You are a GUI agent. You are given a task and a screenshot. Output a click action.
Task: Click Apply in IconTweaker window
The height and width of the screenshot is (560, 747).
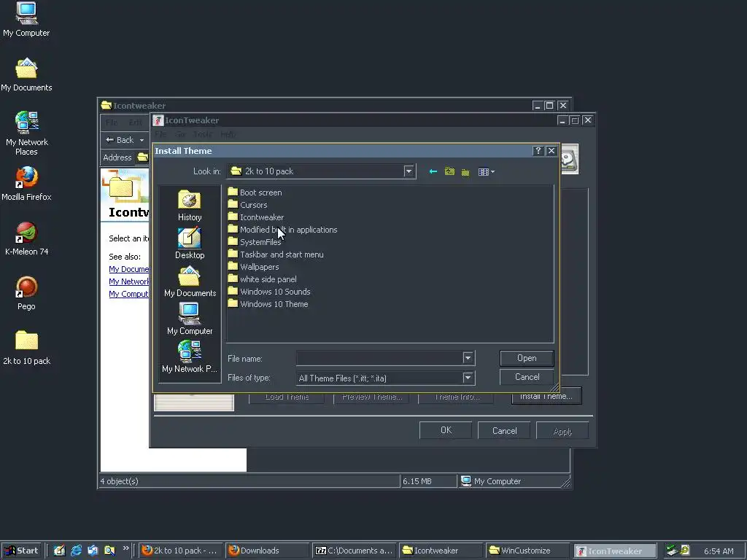pos(562,430)
